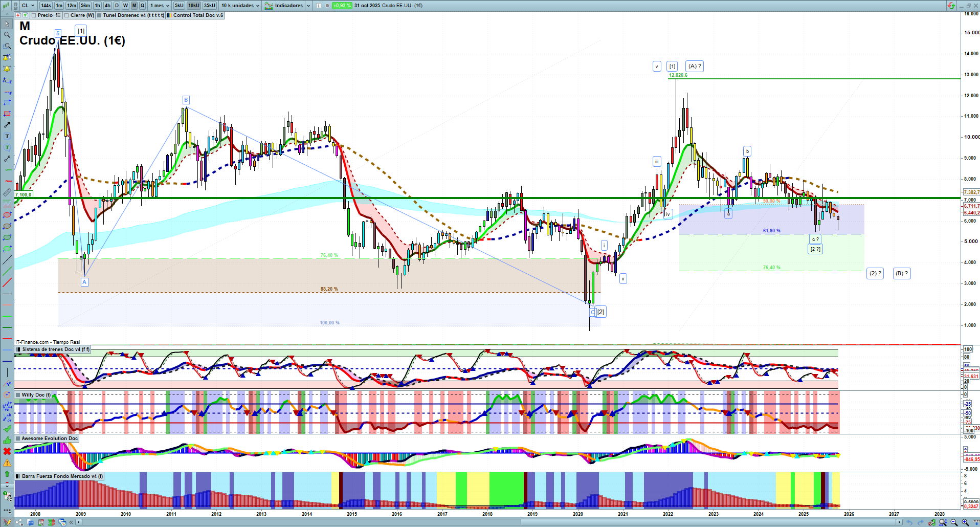
Task: Click the green check mark icon
Action: coord(7,429)
